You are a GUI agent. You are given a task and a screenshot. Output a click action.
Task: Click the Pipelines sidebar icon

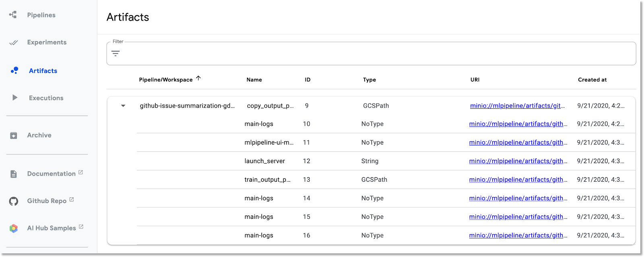13,15
